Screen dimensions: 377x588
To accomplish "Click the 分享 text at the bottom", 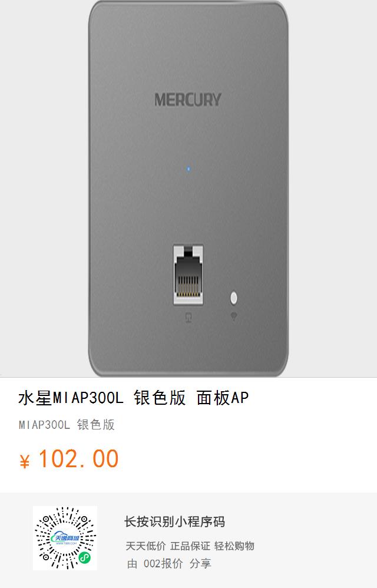I will (200, 564).
